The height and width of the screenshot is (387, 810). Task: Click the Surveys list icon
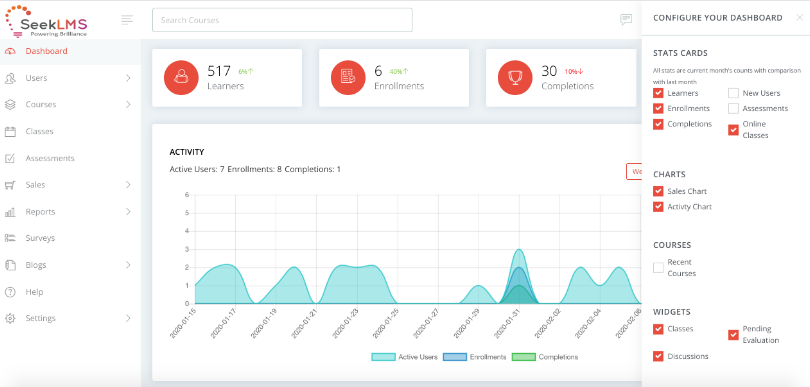pos(10,238)
